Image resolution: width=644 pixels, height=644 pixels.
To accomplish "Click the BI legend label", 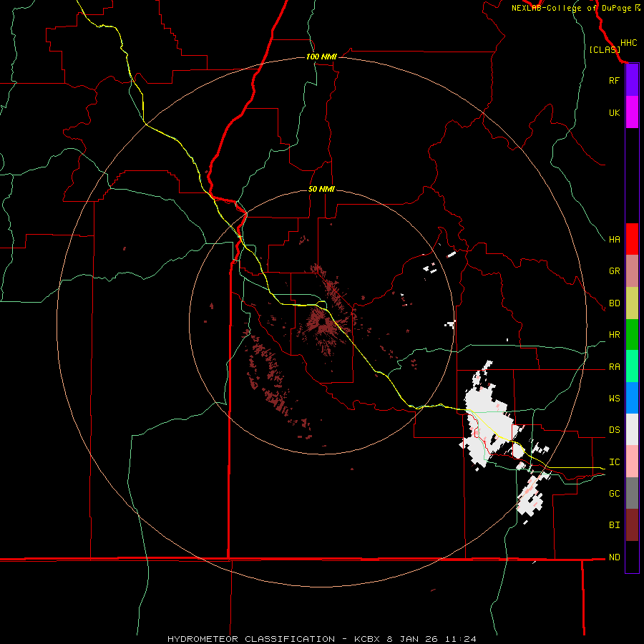I will (614, 525).
